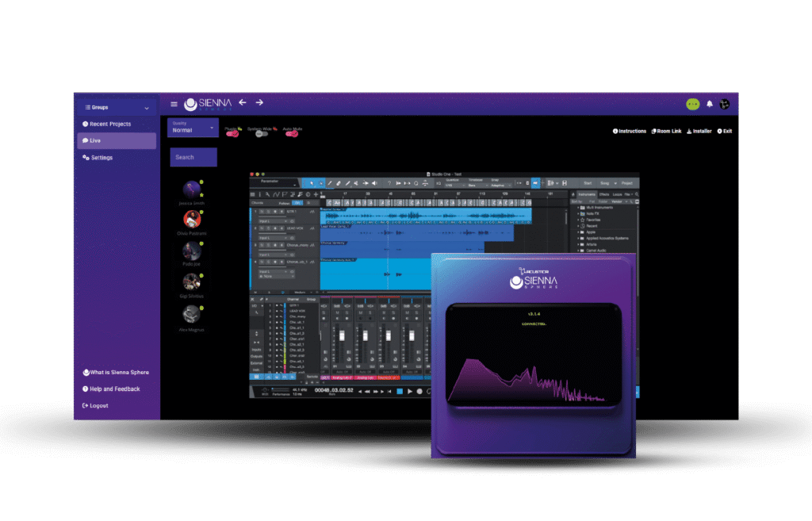The image size is (812, 521).
Task: Click the Exit button
Action: (x=725, y=131)
